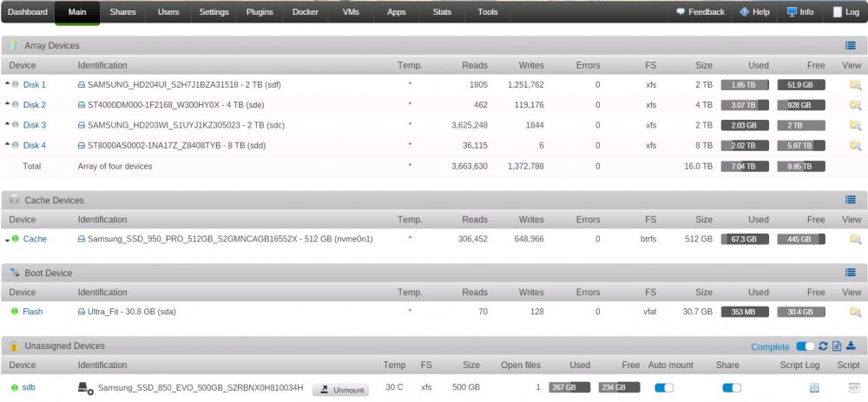The image size is (868, 402).
Task: Select the Main tab
Action: click(x=77, y=12)
